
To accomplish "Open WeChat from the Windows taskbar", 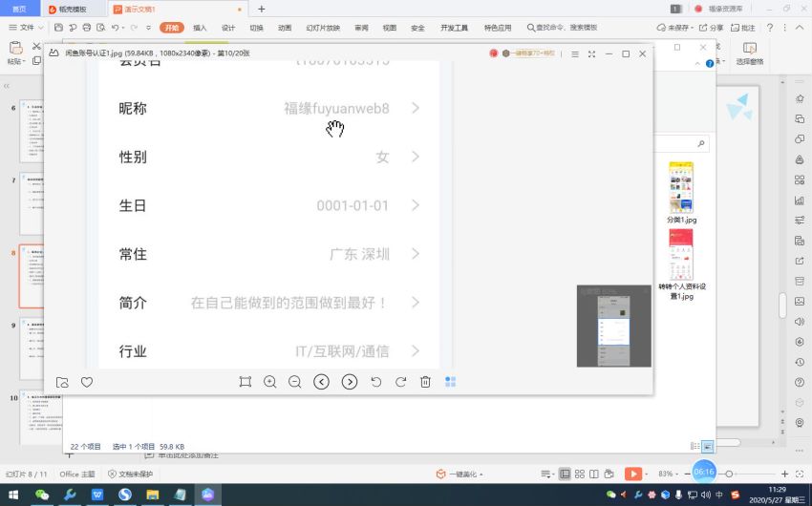I will (x=42, y=495).
